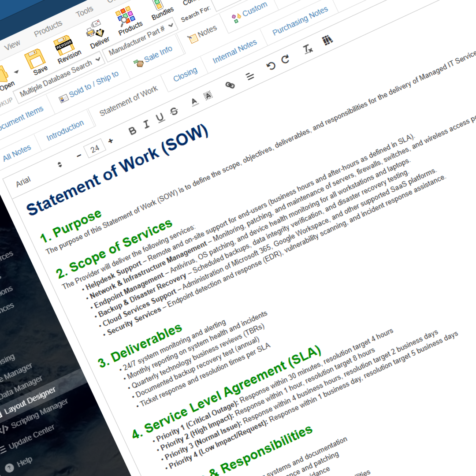Decrease font size with minus button

click(79, 156)
